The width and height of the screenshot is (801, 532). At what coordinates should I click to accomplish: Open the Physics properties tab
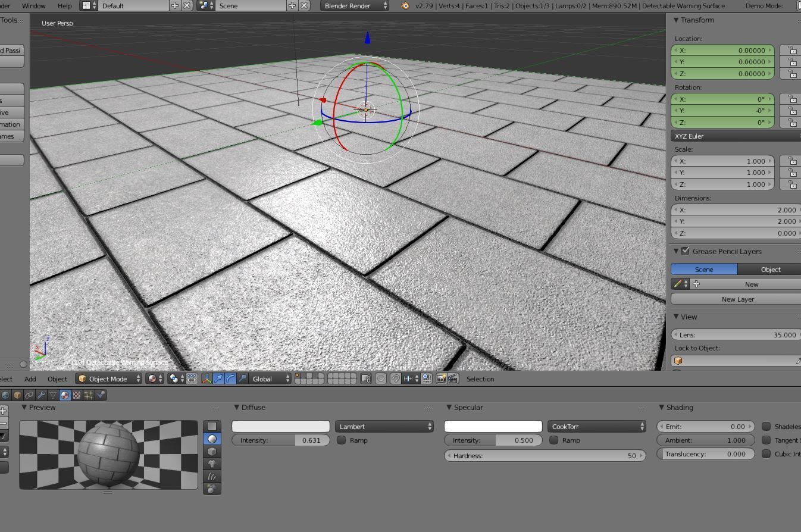click(x=101, y=395)
